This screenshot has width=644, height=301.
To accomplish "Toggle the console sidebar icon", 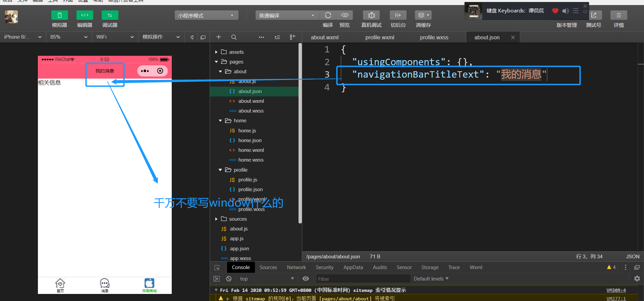I will pos(217,279).
